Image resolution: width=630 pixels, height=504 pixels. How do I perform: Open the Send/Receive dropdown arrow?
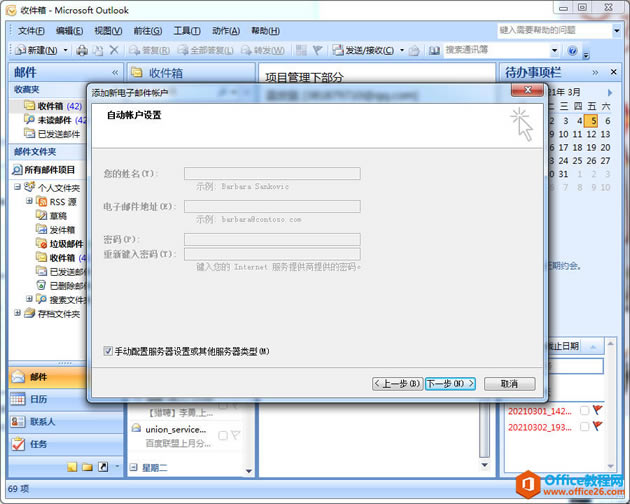[402, 50]
